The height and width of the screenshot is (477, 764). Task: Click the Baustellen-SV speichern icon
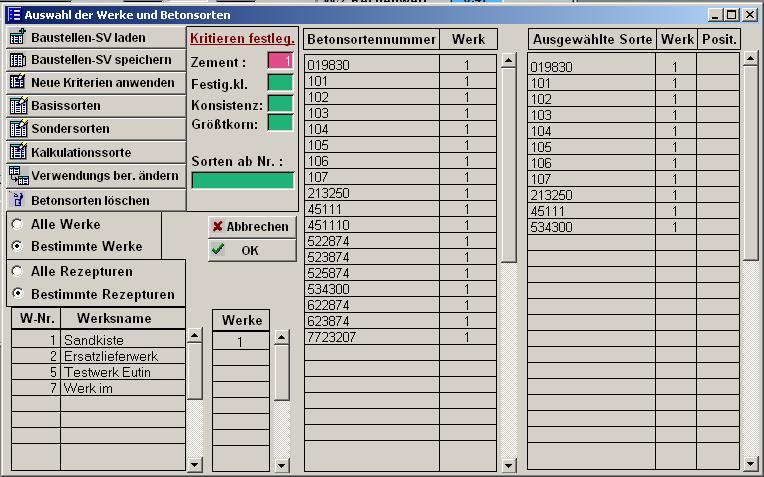(x=18, y=60)
